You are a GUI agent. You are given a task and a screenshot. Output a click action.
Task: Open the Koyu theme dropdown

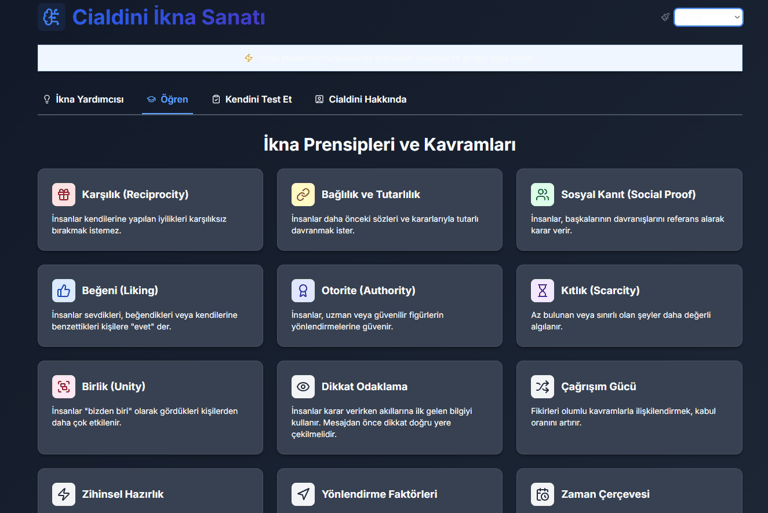pyautogui.click(x=708, y=17)
